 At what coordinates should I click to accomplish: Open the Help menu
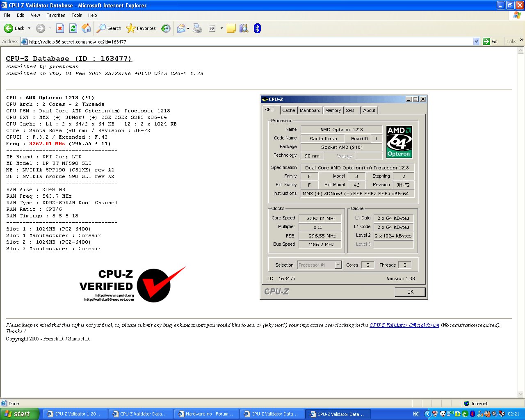tap(93, 15)
